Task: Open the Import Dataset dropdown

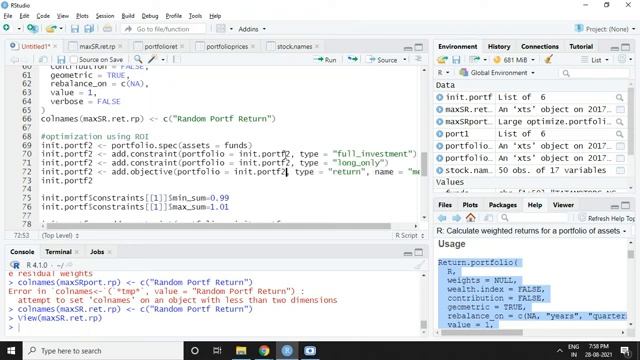Action: click(478, 60)
